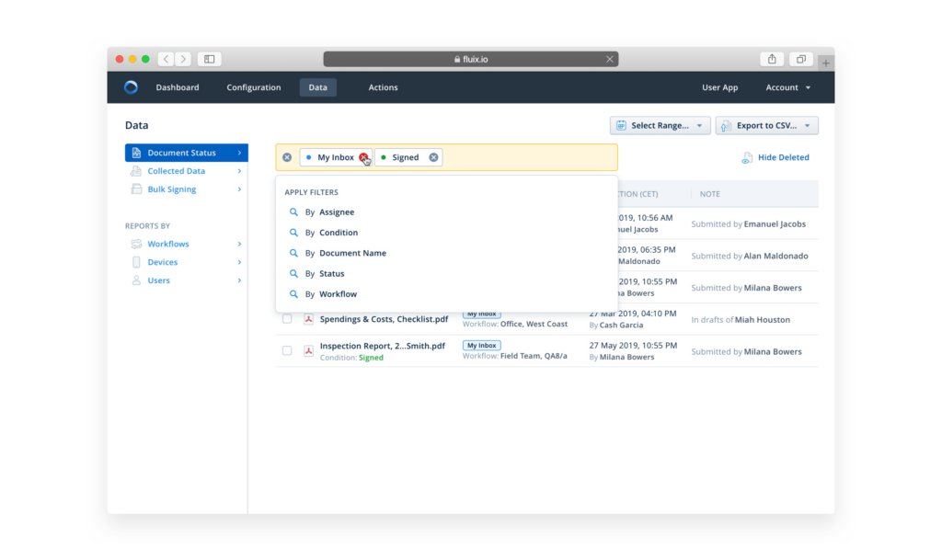Viewport: 942px width, 560px height.
Task: Click the Devices report icon
Action: coord(135,262)
